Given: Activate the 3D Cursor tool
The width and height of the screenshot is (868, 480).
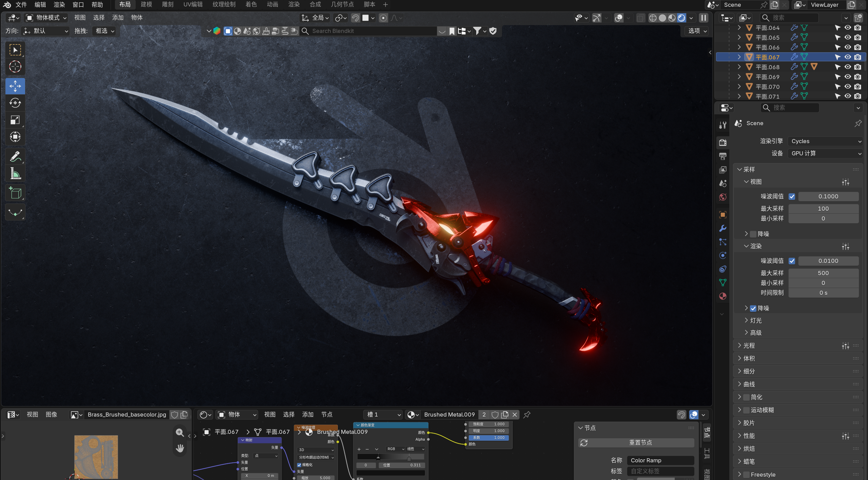Looking at the screenshot, I should click(15, 67).
